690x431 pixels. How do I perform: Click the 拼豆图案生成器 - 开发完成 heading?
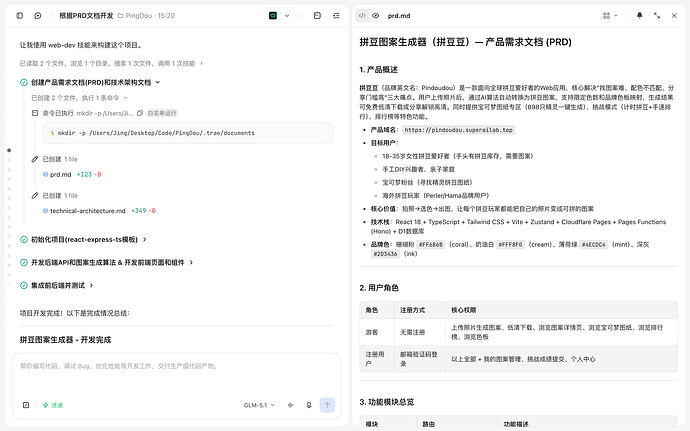[65, 339]
